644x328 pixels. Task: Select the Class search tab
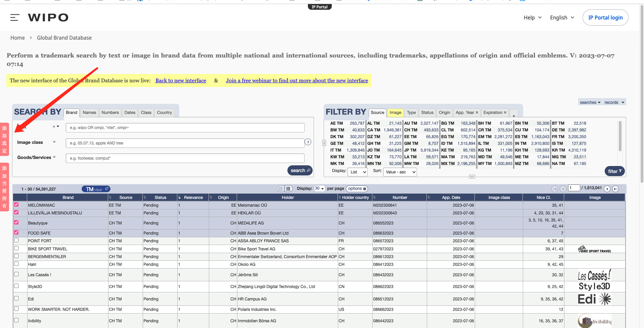pos(146,113)
